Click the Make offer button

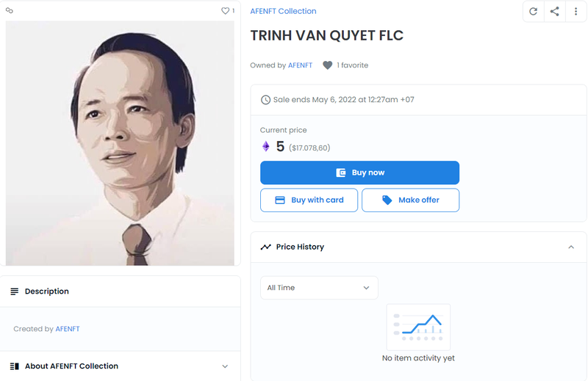pyautogui.click(x=410, y=200)
